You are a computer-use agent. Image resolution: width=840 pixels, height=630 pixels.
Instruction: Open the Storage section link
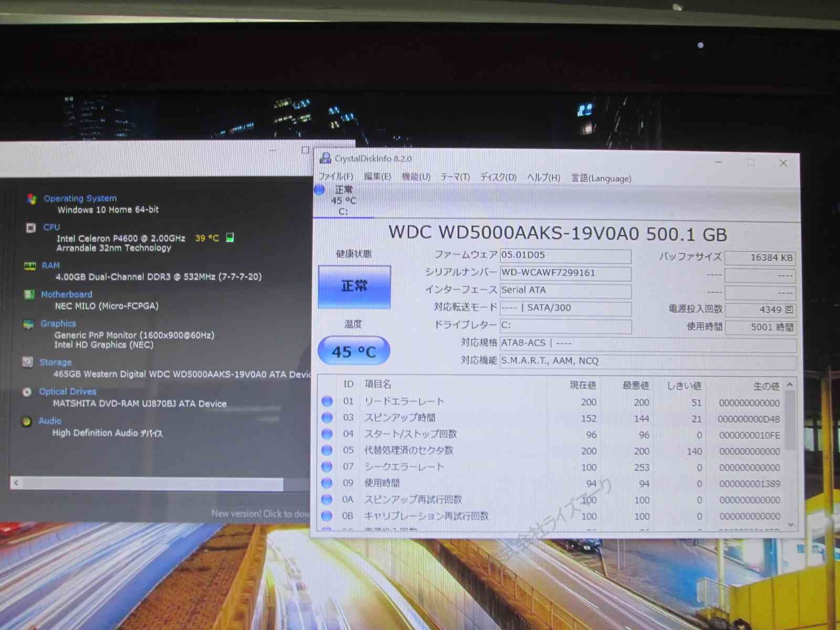pos(56,362)
